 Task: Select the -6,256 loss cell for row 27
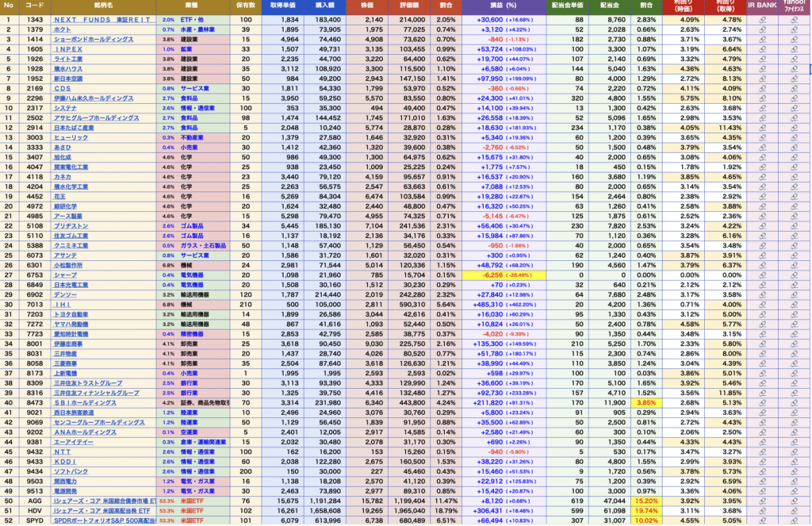(496, 275)
